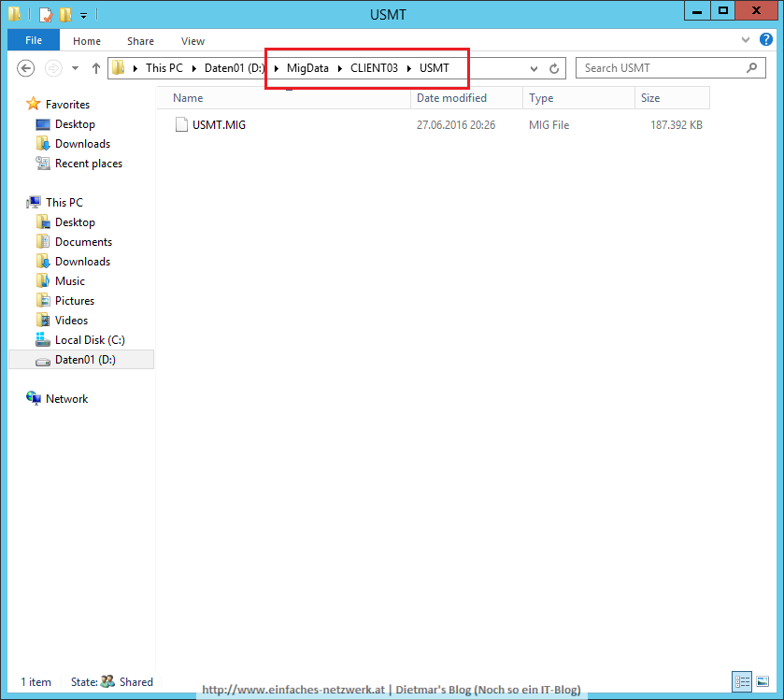Click This PC in the address breadcrumb

164,68
